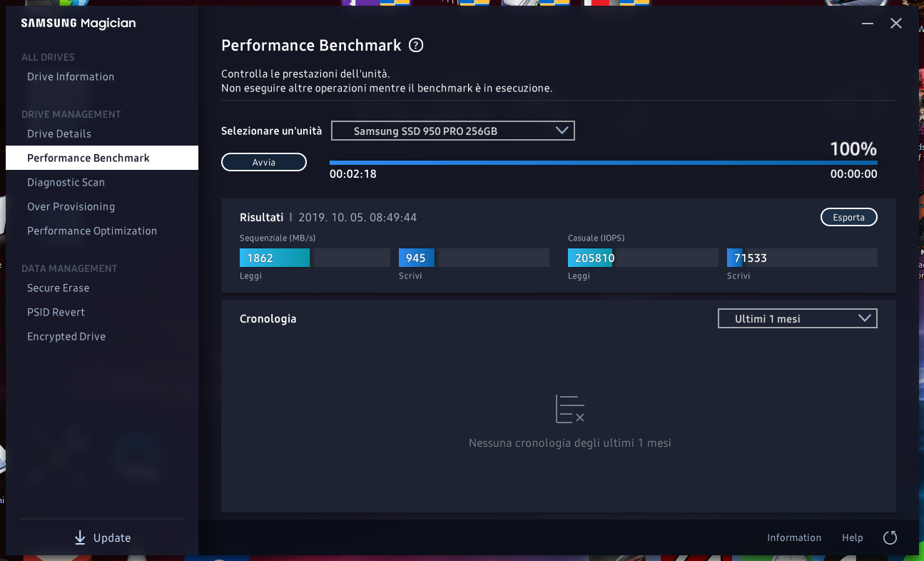Expand the Ultimi 1 mesi history dropdown
The image size is (924, 561).
pos(797,318)
